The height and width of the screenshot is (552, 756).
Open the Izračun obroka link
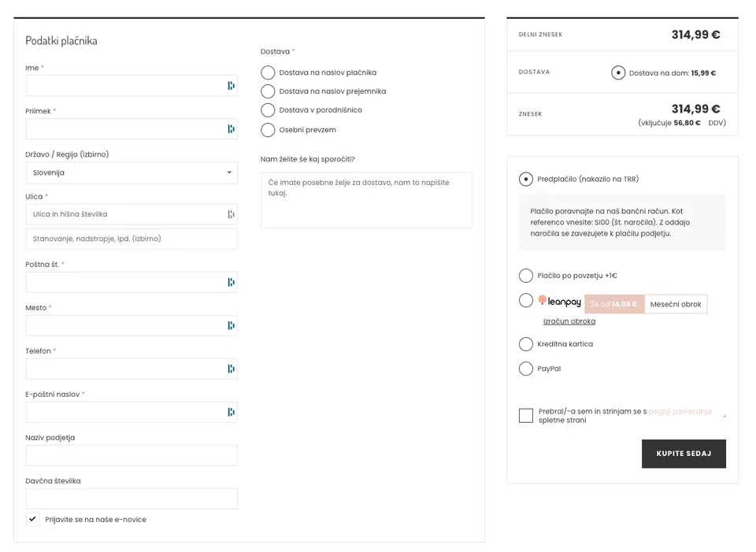[x=569, y=321]
